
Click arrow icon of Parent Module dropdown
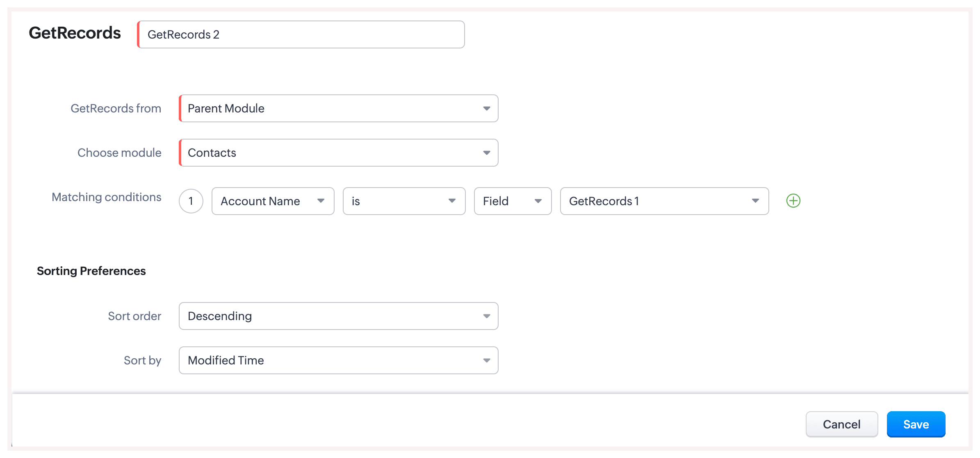click(486, 109)
